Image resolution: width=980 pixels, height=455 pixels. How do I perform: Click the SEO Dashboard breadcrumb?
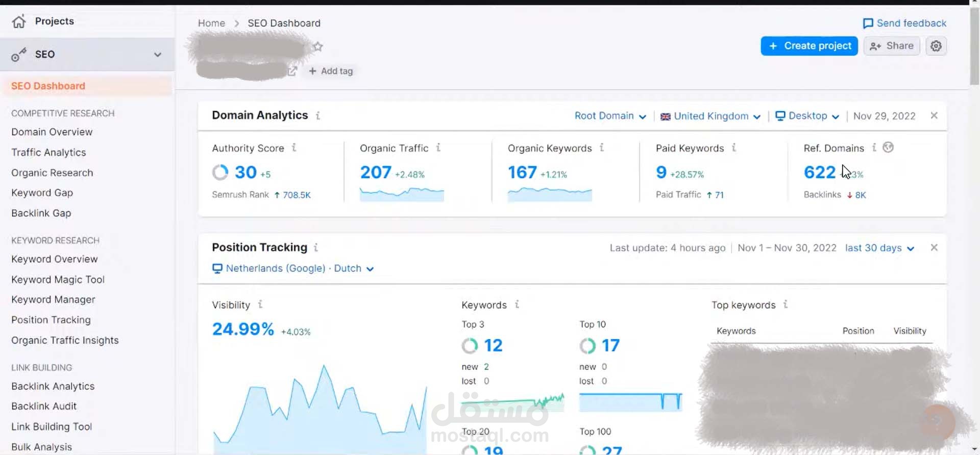[x=284, y=23]
